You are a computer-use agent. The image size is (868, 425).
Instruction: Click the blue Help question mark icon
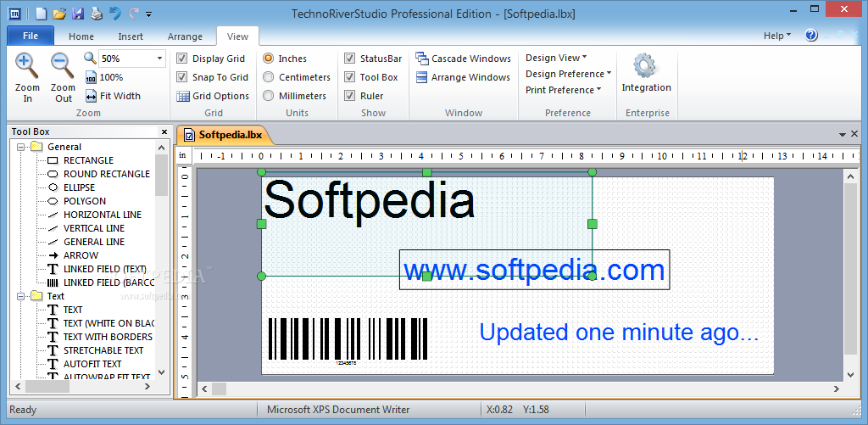pos(811,36)
